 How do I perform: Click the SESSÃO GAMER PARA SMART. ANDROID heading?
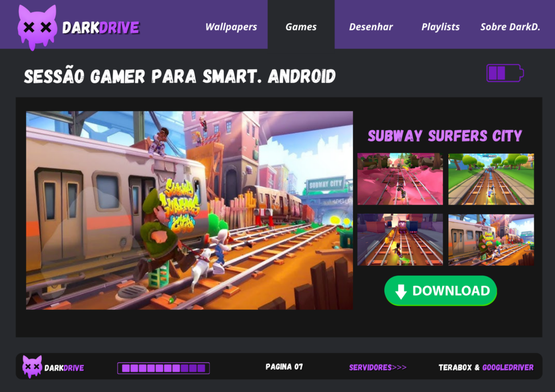[179, 76]
